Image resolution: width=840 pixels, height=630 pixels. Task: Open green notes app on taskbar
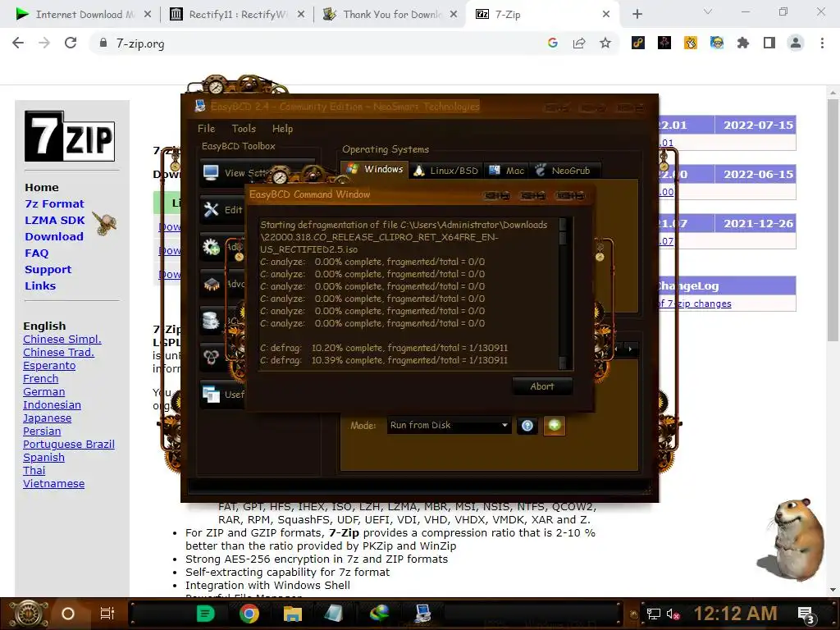tap(206, 614)
